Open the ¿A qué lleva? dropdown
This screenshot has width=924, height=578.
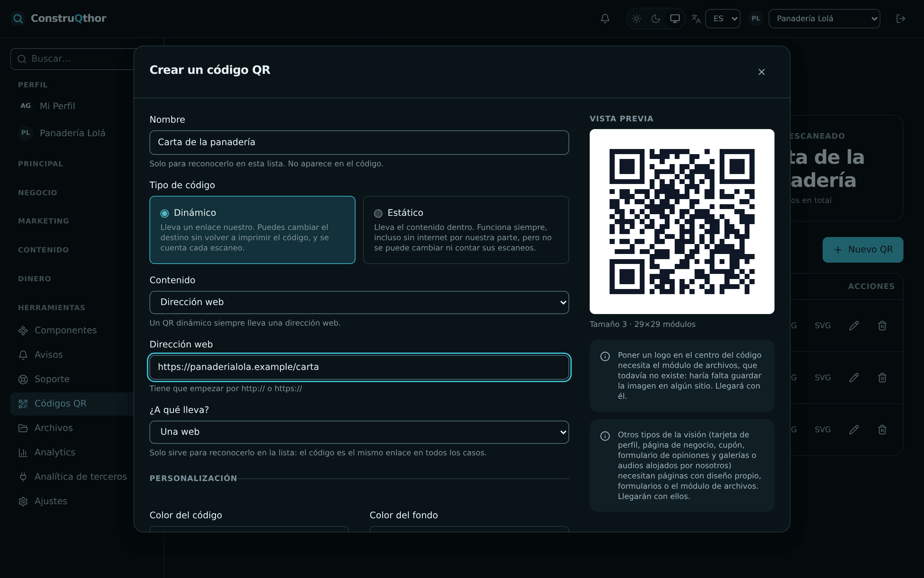click(359, 432)
